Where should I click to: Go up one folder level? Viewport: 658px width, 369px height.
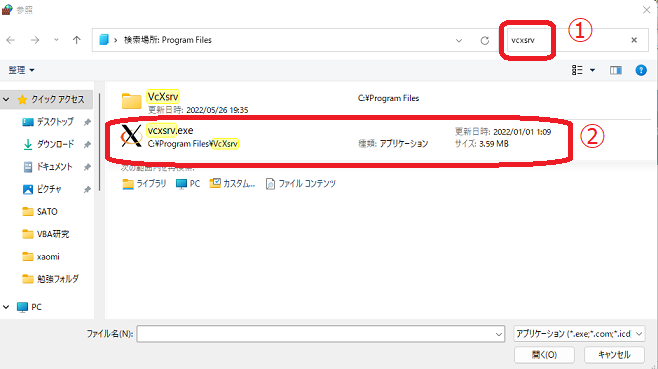(x=76, y=40)
